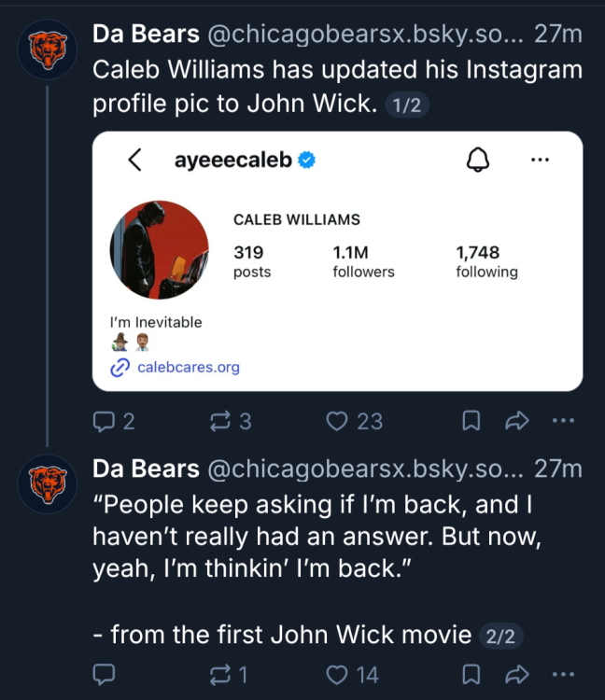605x700 pixels.
Task: Repost the first Da Bears post
Action: tap(231, 421)
